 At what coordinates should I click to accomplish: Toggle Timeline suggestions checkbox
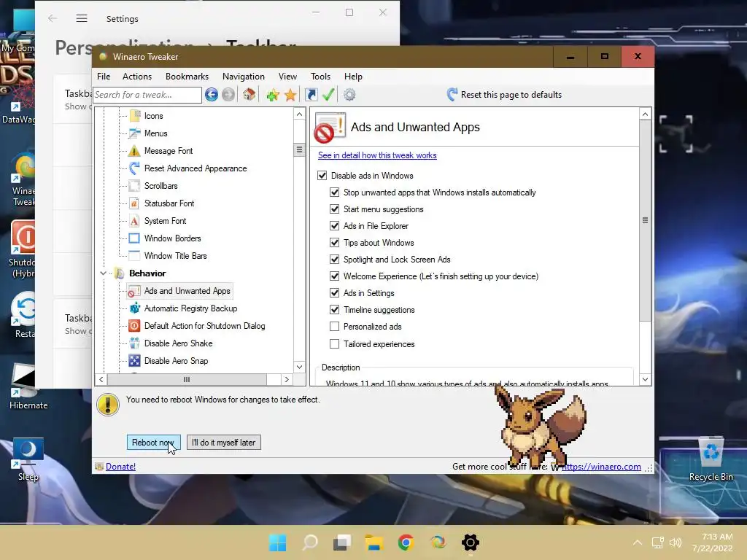tap(335, 309)
